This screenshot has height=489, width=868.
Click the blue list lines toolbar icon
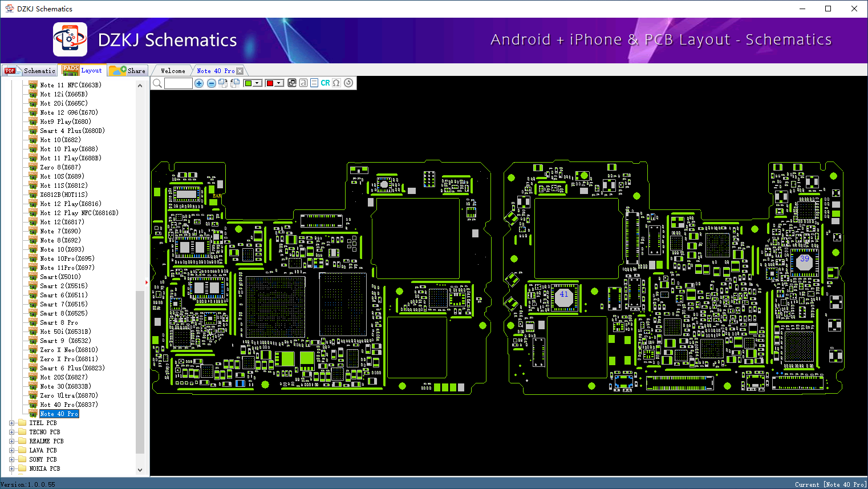[x=314, y=83]
